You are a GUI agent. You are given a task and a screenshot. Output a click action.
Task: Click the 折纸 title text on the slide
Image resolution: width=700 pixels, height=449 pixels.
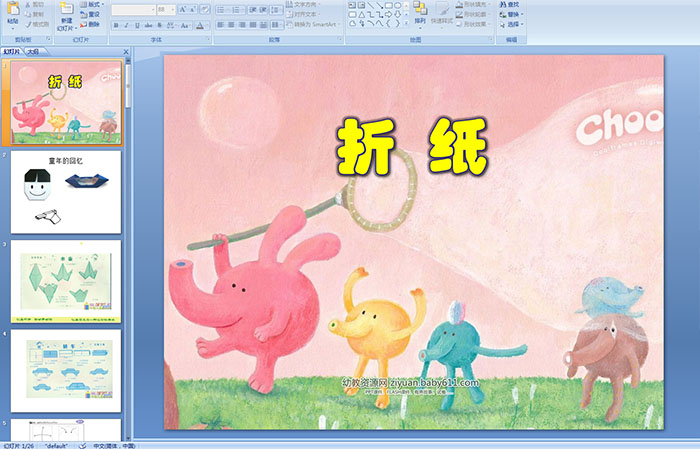[x=411, y=147]
